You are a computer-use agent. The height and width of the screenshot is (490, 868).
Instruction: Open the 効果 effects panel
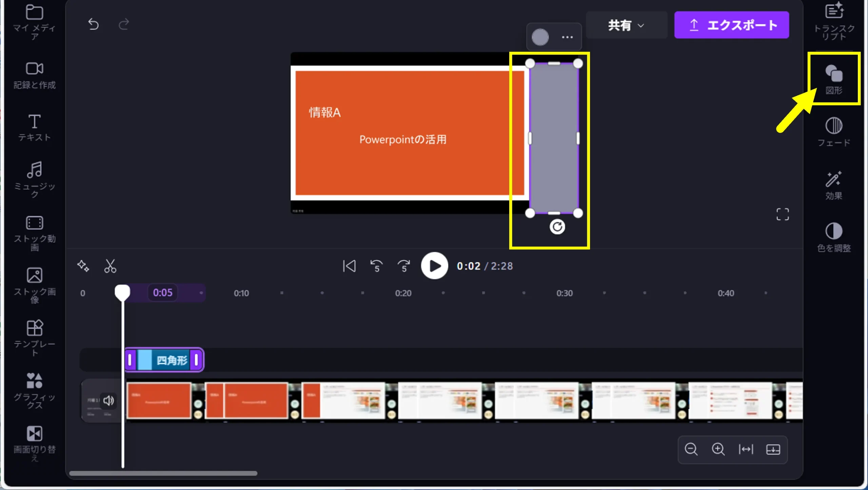[834, 185]
